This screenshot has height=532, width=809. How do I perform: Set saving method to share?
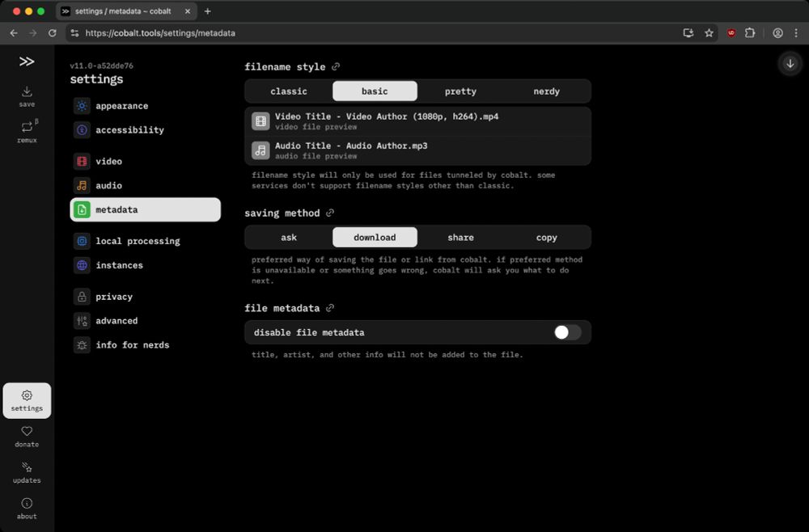click(x=461, y=238)
